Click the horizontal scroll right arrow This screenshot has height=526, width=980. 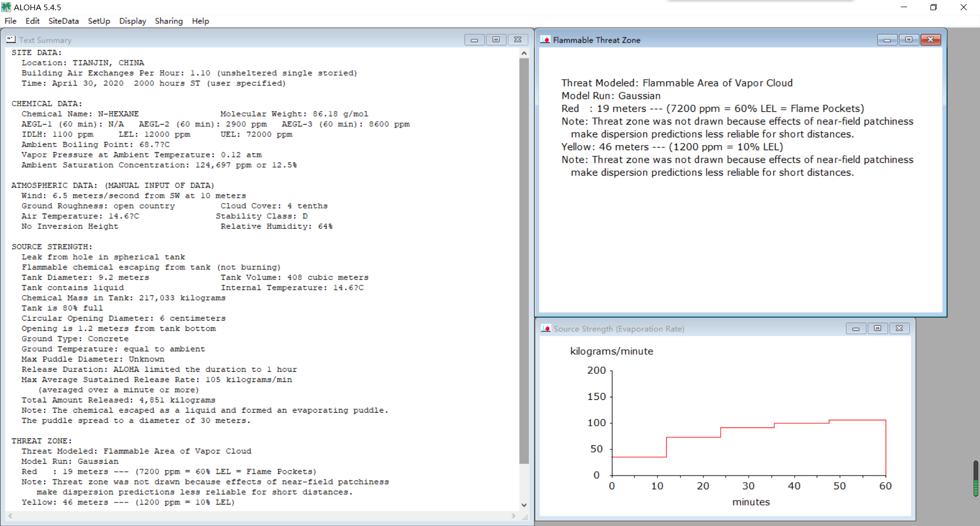coord(513,516)
